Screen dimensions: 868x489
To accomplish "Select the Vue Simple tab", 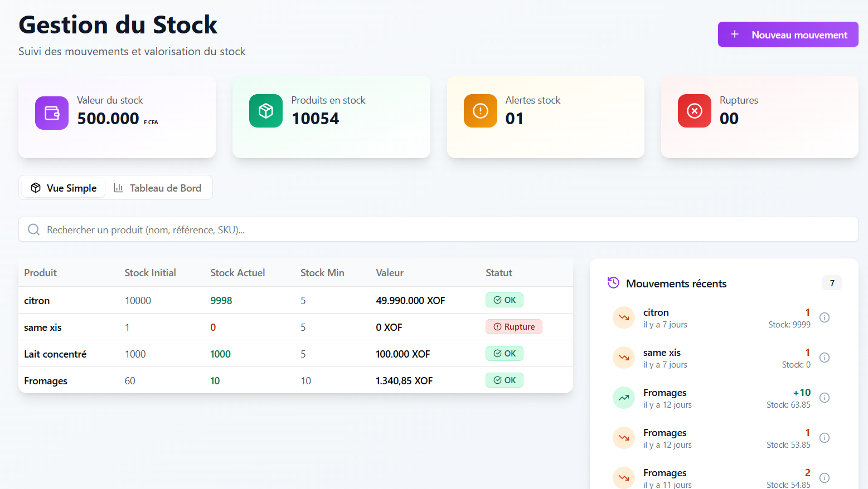I will click(63, 188).
